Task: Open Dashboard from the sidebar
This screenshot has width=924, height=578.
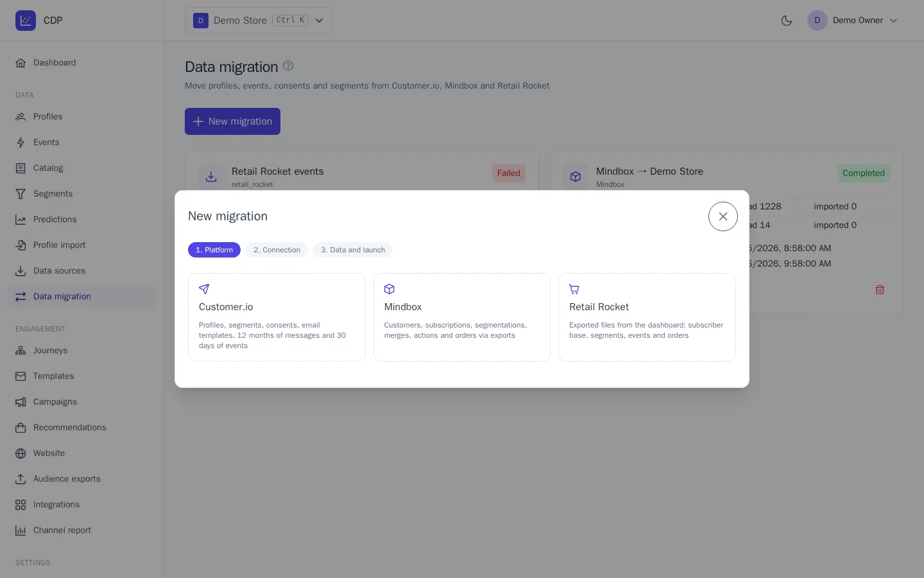Action: tap(82, 63)
